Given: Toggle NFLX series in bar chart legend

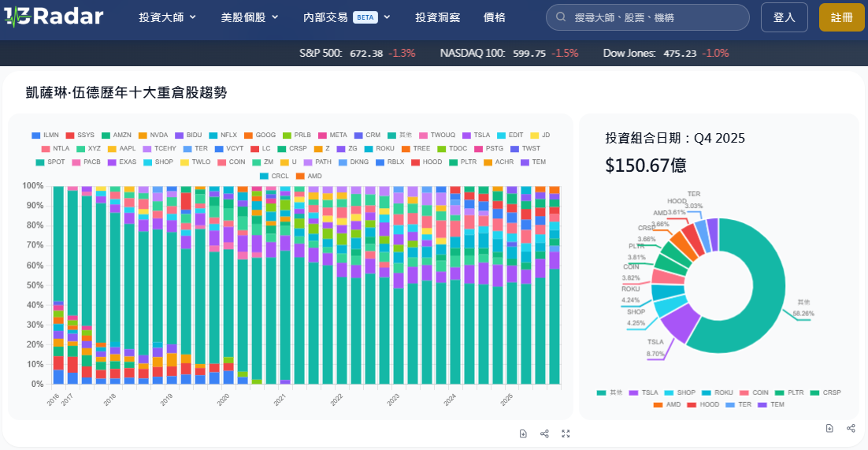Looking at the screenshot, I should point(223,136).
